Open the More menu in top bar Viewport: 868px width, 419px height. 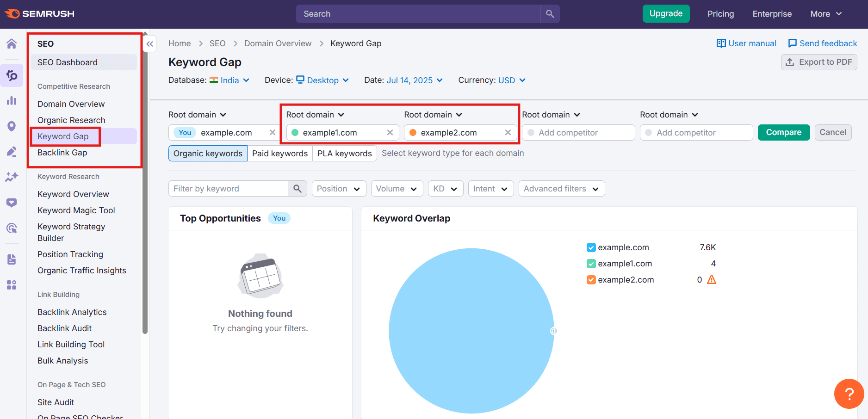click(x=826, y=14)
